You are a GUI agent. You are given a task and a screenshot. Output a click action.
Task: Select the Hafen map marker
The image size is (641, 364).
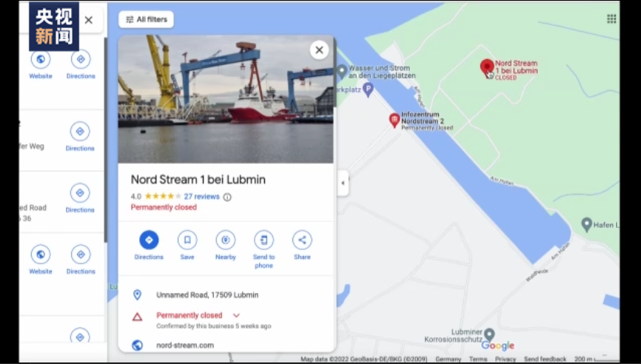pos(587,224)
